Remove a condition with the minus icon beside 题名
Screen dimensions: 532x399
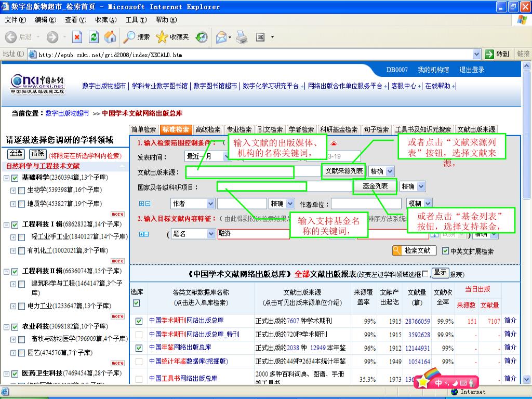(146, 234)
